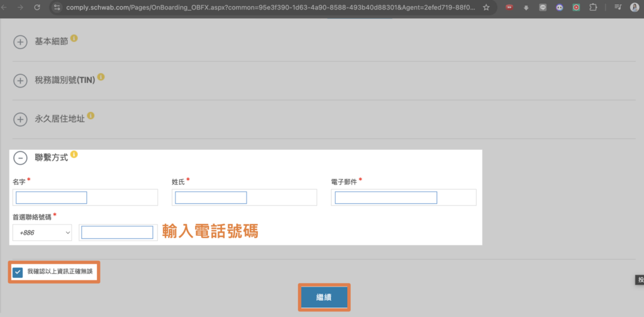644x317 pixels.
Task: Open the profile avatar in browser toolbar
Action: coord(635,8)
